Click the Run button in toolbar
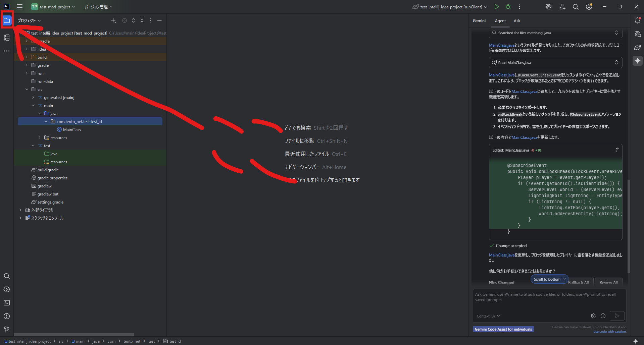Image resolution: width=644 pixels, height=345 pixels. (497, 7)
